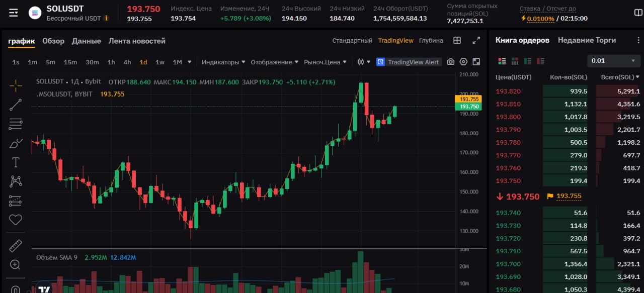Open the multi-chart grid layout icon
The height and width of the screenshot is (293, 644).
coord(457,41)
